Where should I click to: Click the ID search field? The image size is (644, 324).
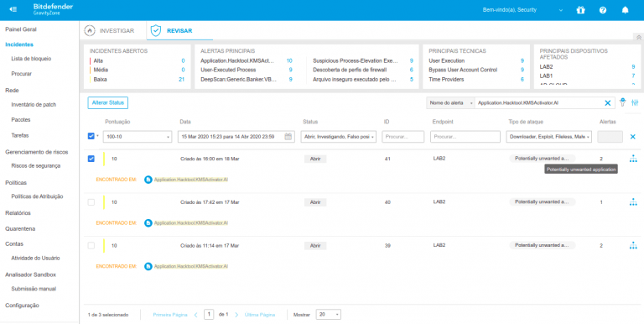pyautogui.click(x=402, y=137)
